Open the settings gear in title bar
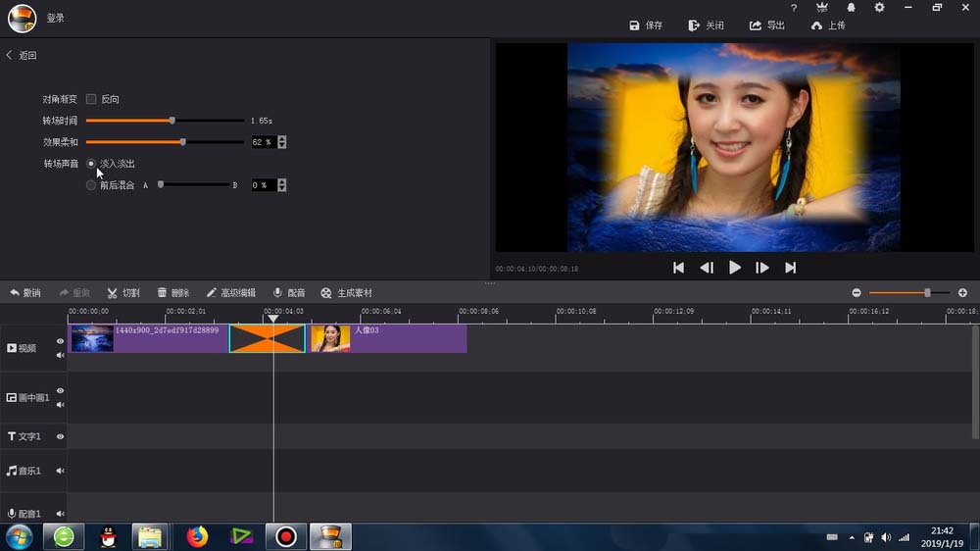980x551 pixels. [x=879, y=8]
